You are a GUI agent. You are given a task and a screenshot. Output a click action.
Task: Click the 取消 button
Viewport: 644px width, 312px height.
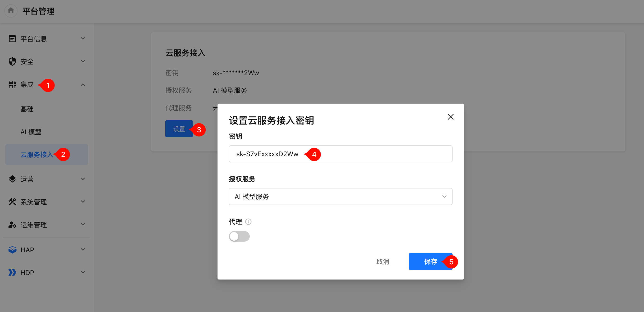tap(383, 262)
